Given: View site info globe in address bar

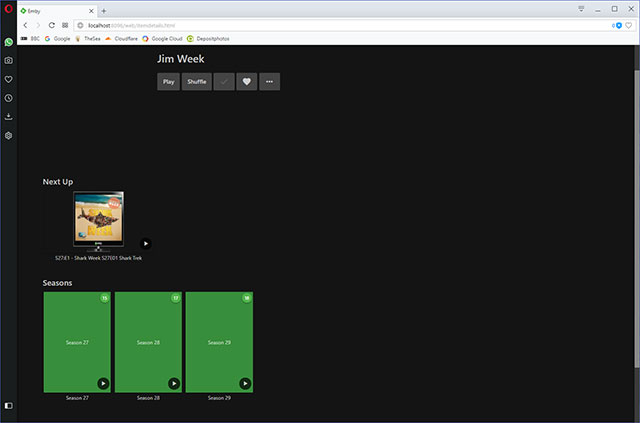Looking at the screenshot, I should [x=80, y=25].
